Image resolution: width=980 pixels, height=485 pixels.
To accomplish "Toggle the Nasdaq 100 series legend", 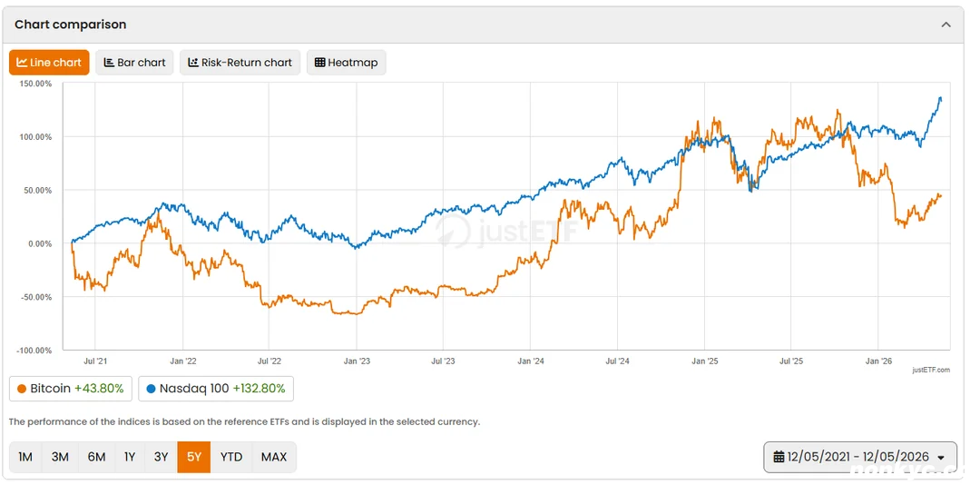I will [x=216, y=389].
